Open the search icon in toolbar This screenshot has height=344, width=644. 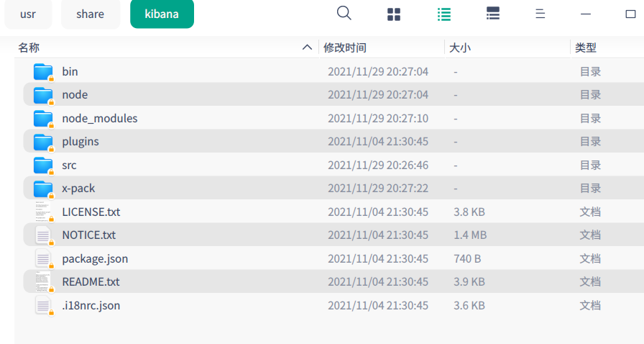(344, 14)
